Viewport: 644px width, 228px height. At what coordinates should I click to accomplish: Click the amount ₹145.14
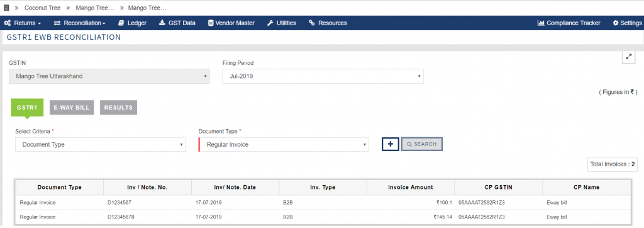point(443,217)
